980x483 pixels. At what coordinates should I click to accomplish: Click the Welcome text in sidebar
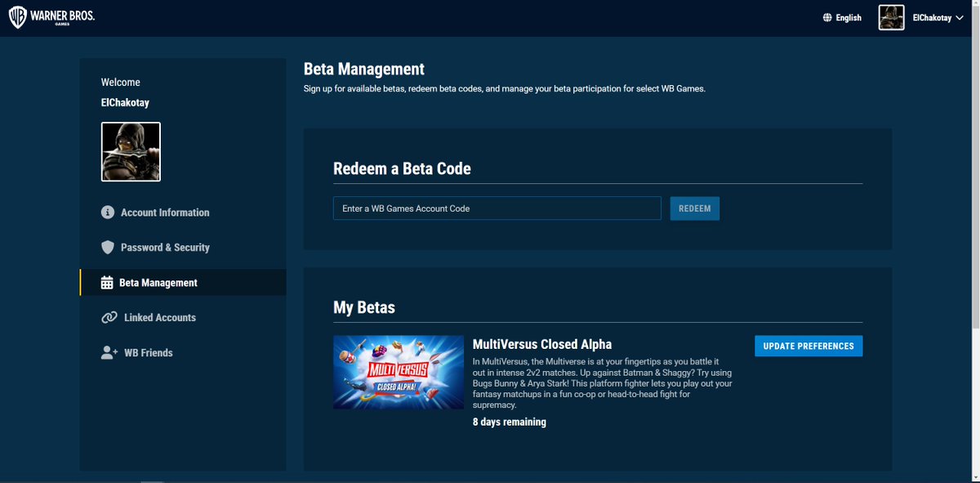[x=121, y=83]
